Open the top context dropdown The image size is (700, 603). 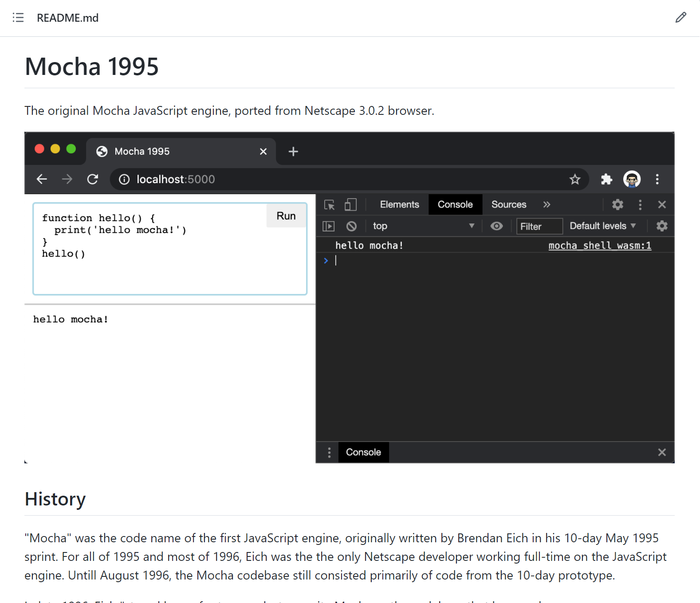[424, 226]
